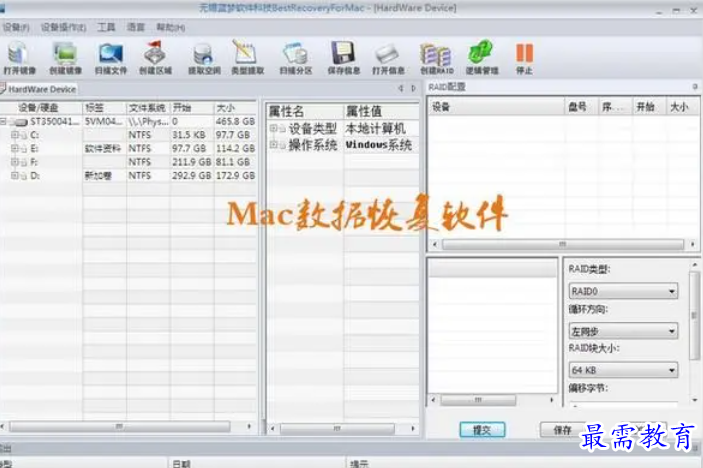The image size is (703, 468).
Task: Collapse the ST350041 disk tree node
Action: (3, 121)
